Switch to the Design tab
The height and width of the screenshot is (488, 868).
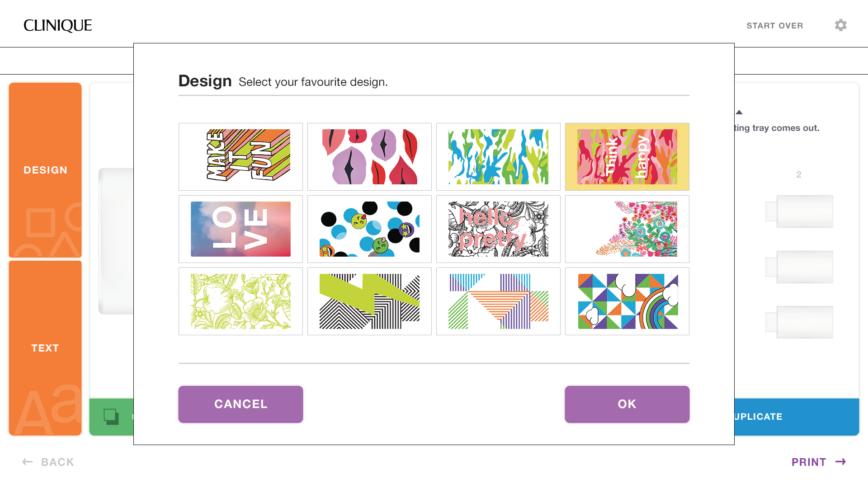[x=45, y=170]
